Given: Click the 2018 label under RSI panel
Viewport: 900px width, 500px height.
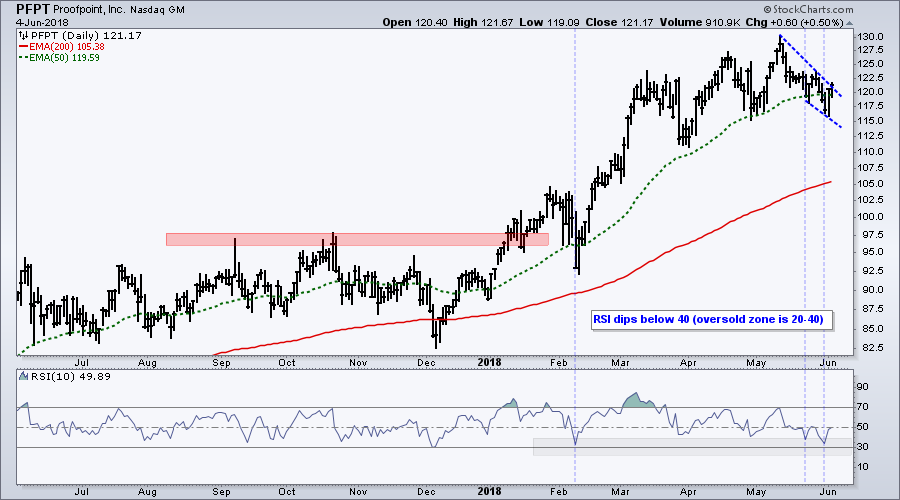Looking at the screenshot, I should [x=490, y=491].
